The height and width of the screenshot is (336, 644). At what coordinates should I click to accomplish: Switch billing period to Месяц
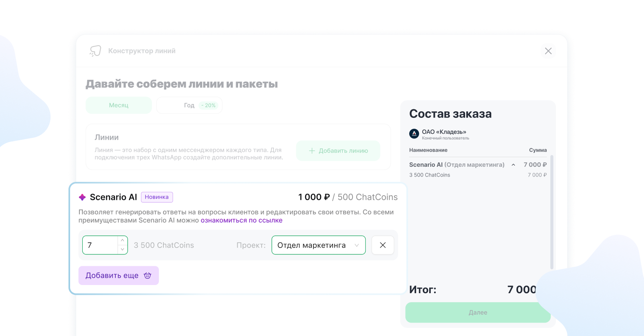(x=119, y=105)
